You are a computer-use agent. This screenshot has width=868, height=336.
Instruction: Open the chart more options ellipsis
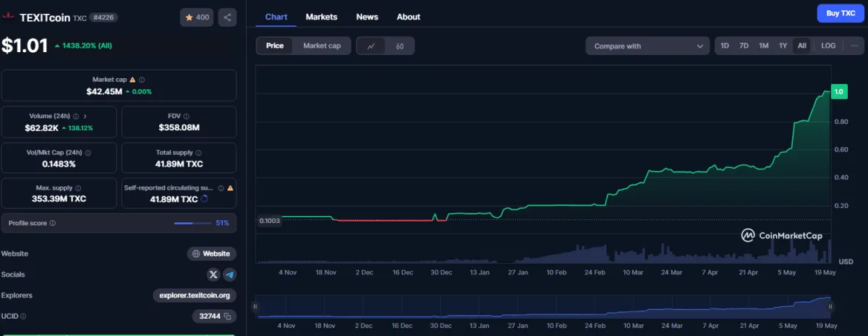[x=854, y=46]
